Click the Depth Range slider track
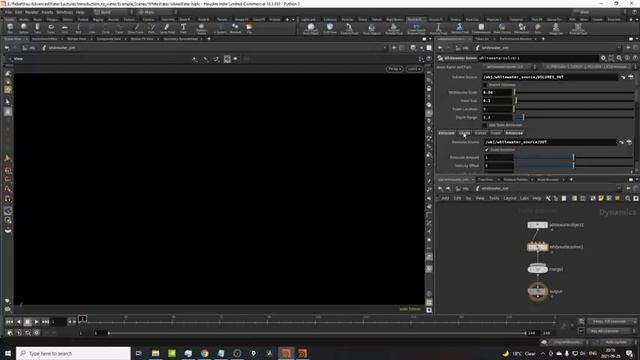The width and height of the screenshot is (640, 360). click(573, 117)
